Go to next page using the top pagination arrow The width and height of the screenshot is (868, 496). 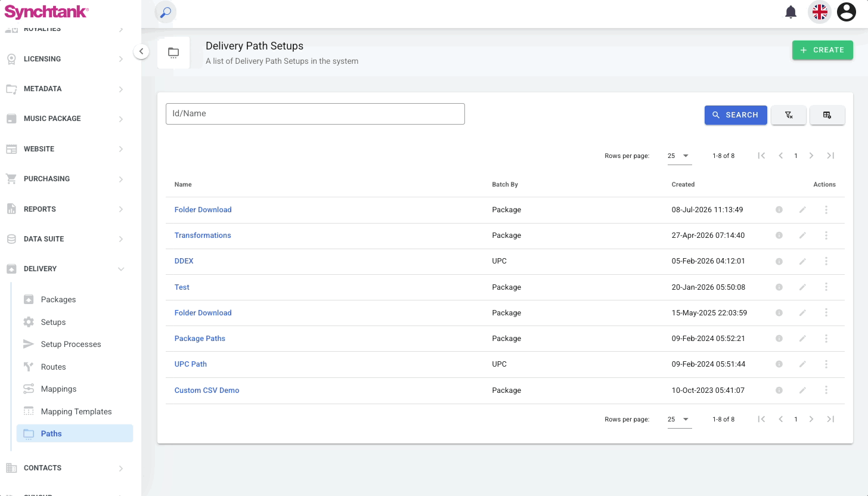pos(811,156)
